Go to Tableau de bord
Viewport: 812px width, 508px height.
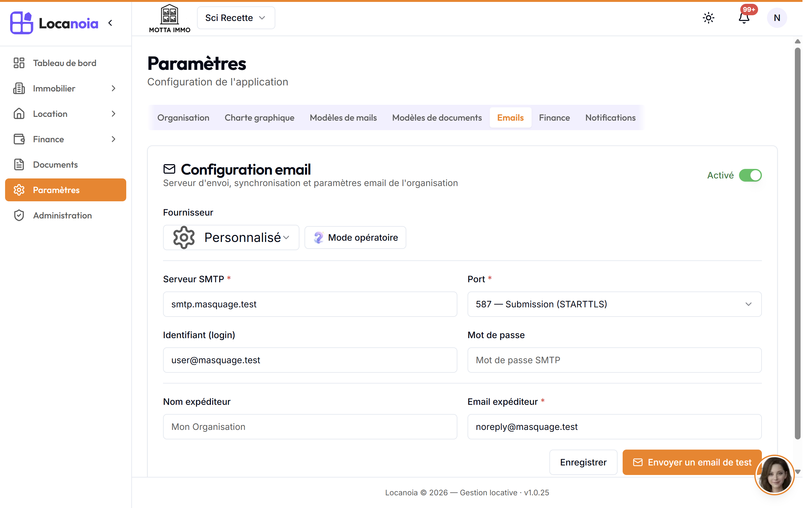point(66,63)
